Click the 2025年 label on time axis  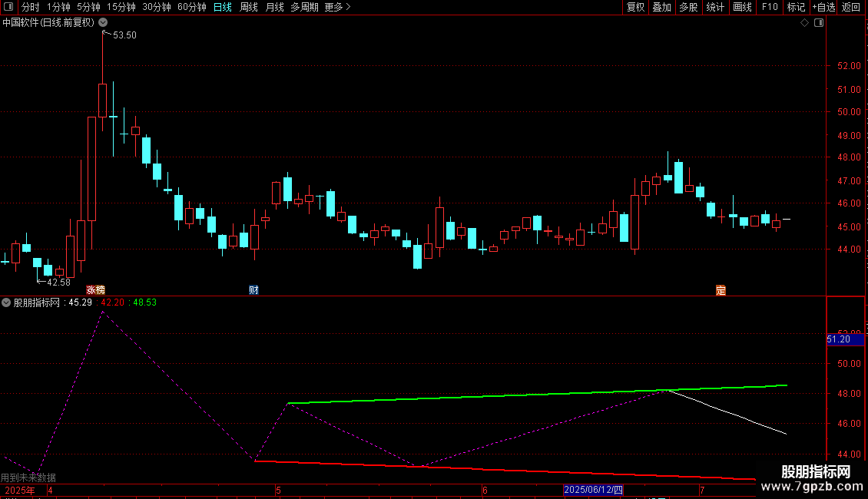pyautogui.click(x=20, y=490)
